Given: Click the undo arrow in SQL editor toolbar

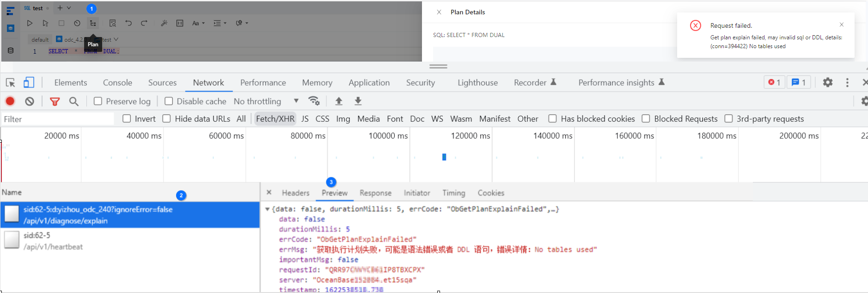Looking at the screenshot, I should [128, 23].
